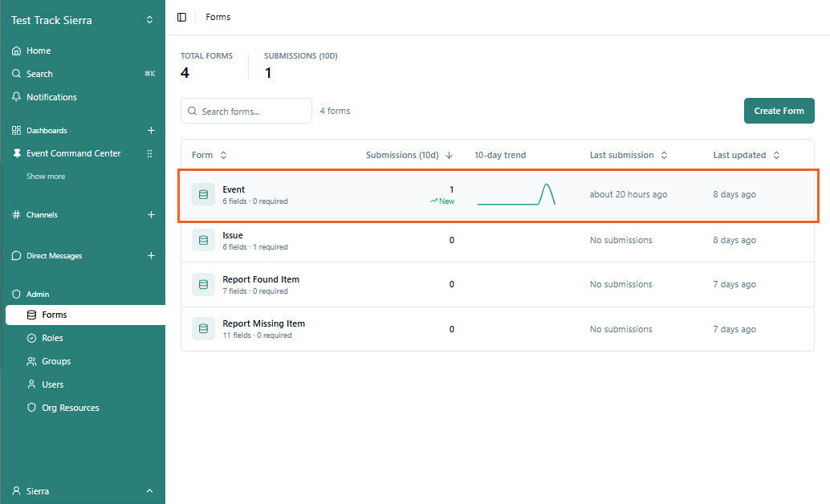The image size is (830, 504).
Task: Click the Report Missing Item row icon
Action: pos(203,329)
